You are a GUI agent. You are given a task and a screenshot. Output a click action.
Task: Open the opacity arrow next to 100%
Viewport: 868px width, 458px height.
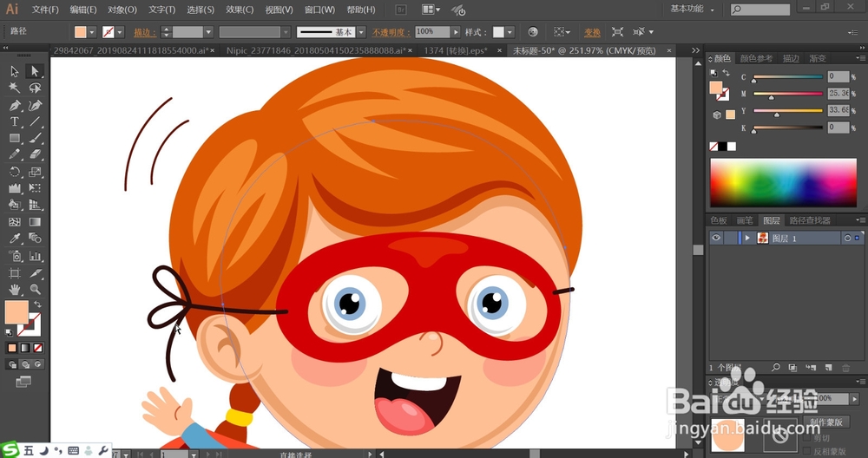tap(456, 32)
